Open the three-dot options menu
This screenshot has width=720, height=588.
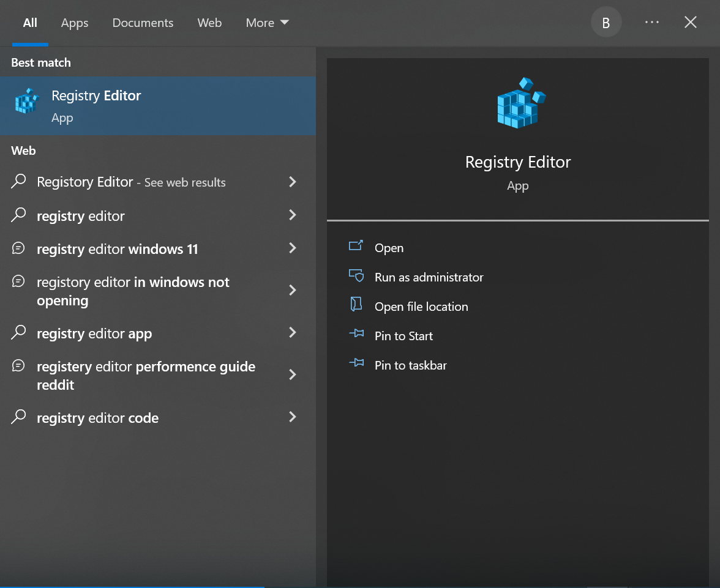[652, 23]
